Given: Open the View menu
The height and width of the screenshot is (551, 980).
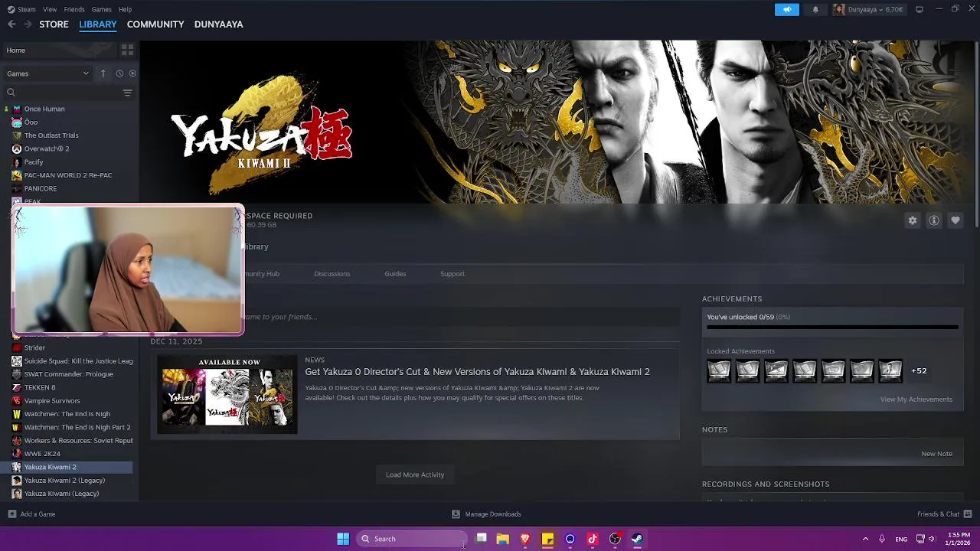Looking at the screenshot, I should pos(50,9).
